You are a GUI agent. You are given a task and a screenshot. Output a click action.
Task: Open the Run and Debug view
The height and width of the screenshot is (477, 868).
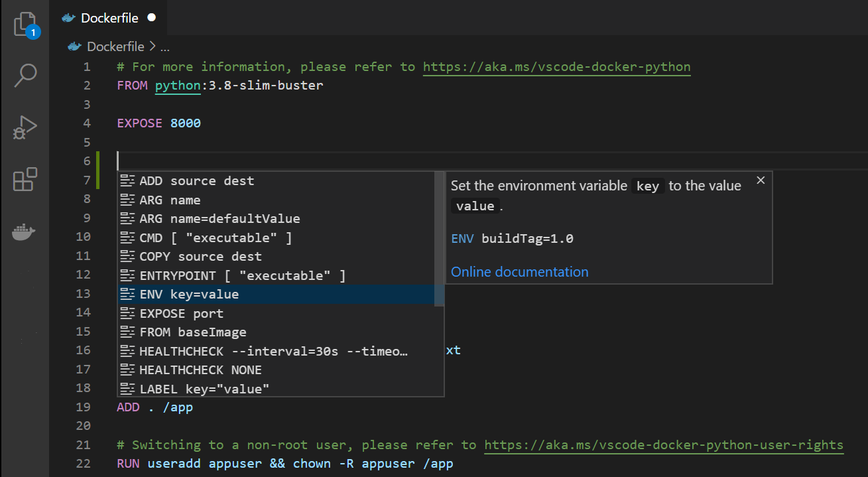[25, 127]
